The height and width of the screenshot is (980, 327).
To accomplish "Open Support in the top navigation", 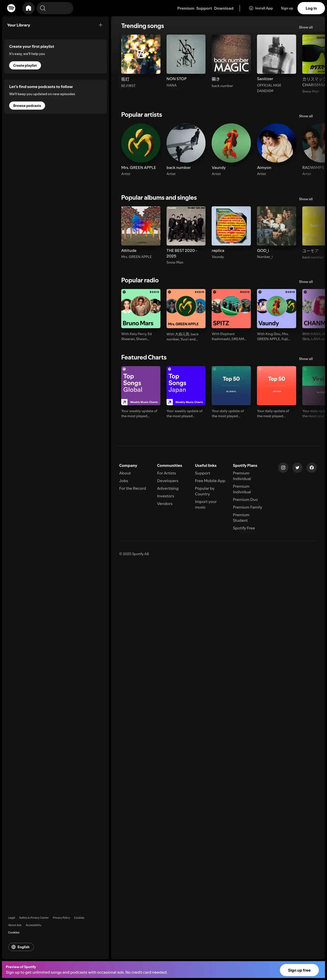I will 204,8.
